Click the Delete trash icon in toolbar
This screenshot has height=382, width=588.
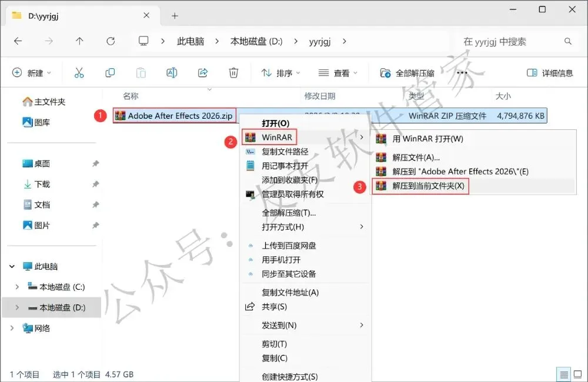[x=233, y=73]
